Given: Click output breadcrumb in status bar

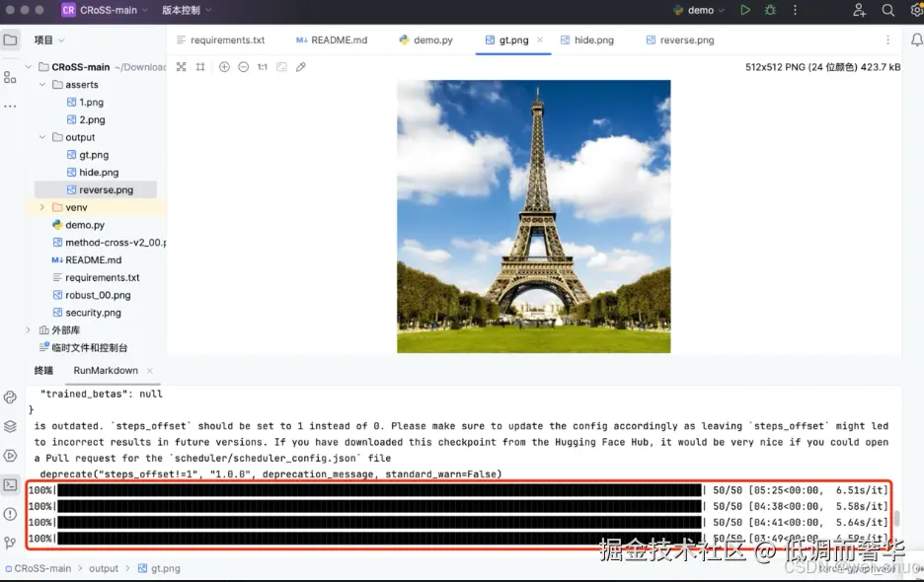Looking at the screenshot, I should [104, 568].
